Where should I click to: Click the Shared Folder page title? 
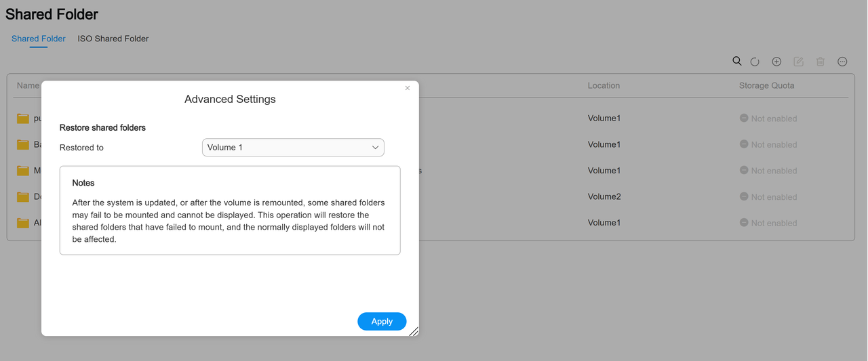52,14
